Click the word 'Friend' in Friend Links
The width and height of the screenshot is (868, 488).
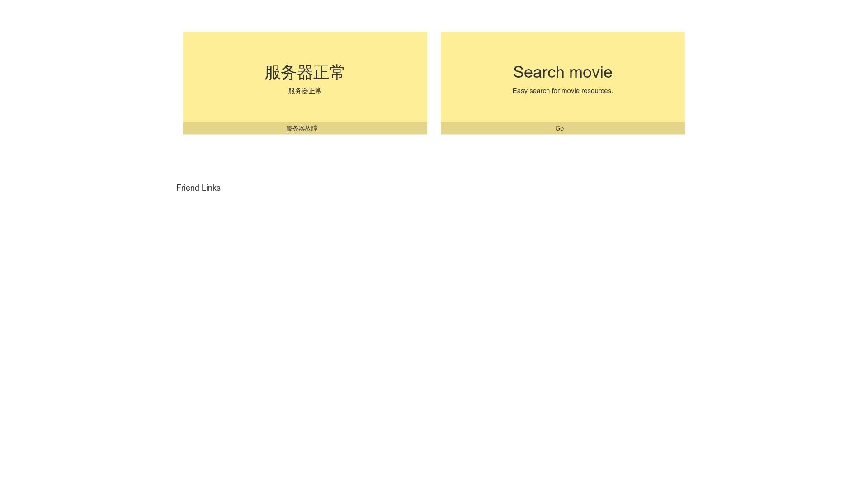188,188
